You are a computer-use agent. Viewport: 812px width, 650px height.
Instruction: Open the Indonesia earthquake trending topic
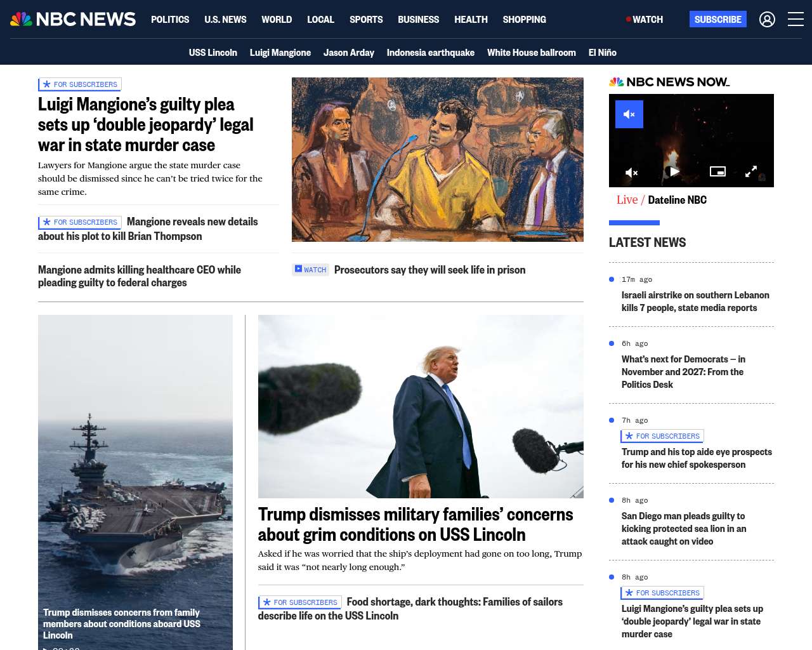point(430,53)
